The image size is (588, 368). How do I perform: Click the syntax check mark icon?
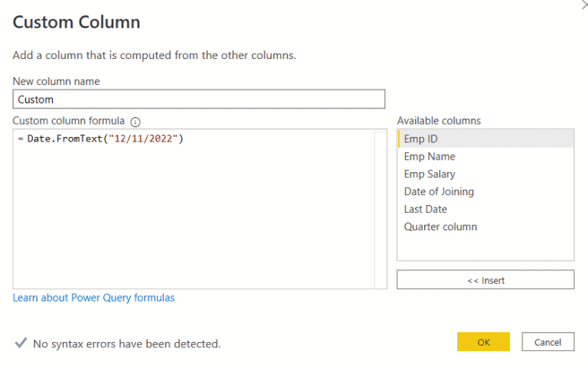(21, 343)
